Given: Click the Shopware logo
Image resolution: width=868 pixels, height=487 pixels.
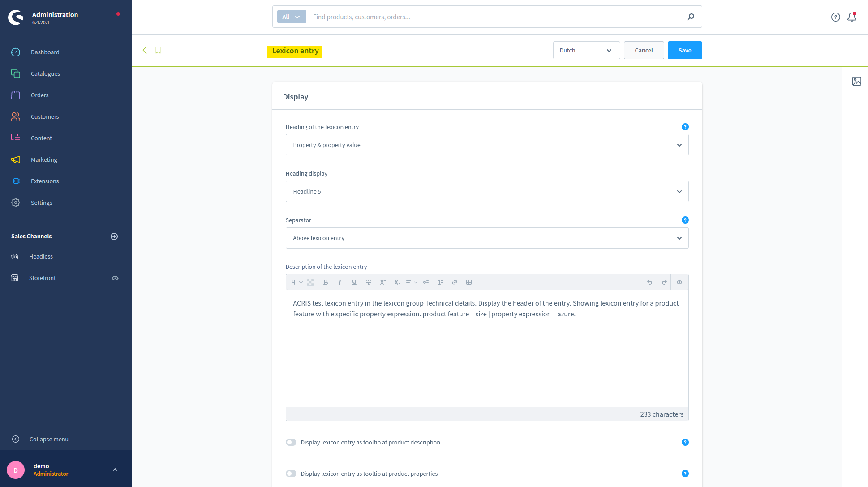Looking at the screenshot, I should 16,17.
